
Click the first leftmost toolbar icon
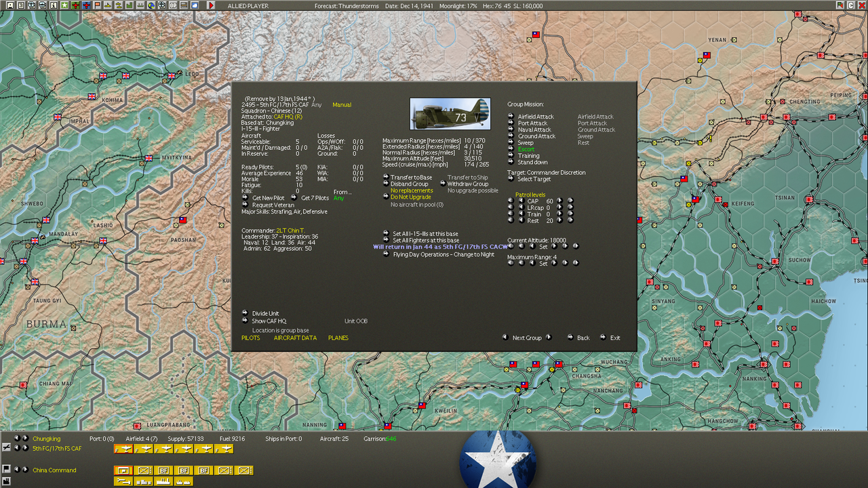(10, 5)
